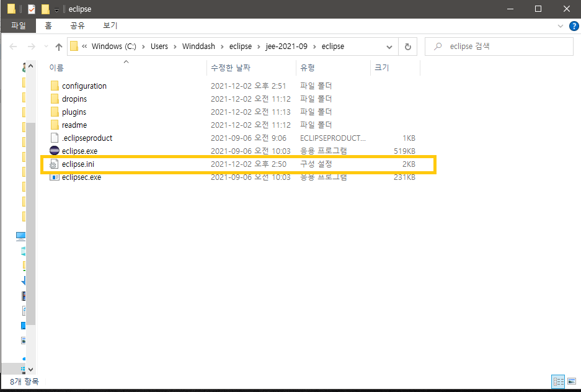Open the configuration folder icon
Image resolution: width=581 pixels, height=392 pixels.
[55, 86]
